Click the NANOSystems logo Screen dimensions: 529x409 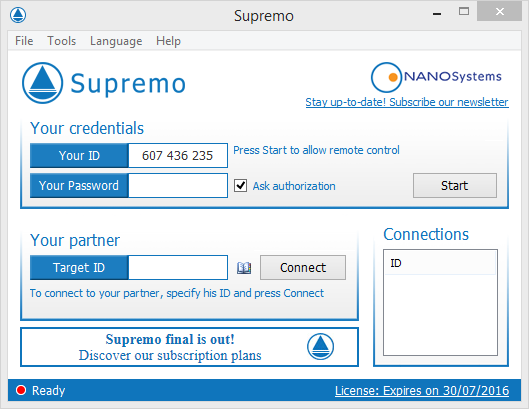tap(436, 77)
